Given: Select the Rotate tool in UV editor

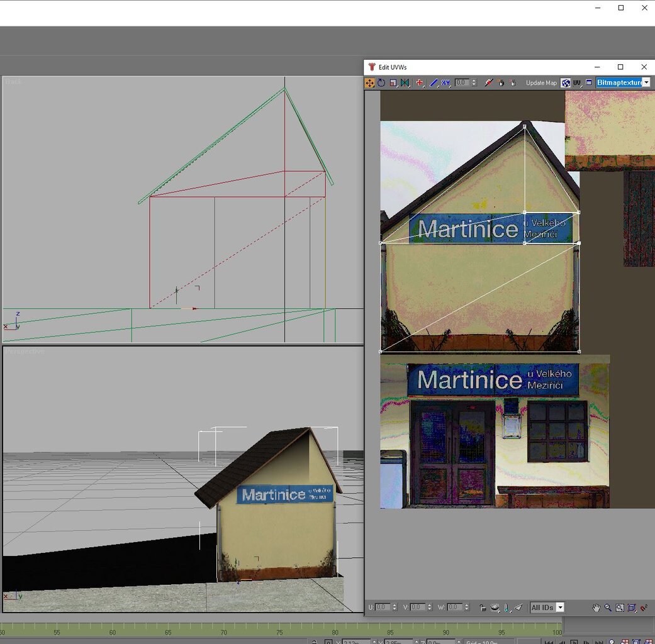Looking at the screenshot, I should click(x=381, y=83).
